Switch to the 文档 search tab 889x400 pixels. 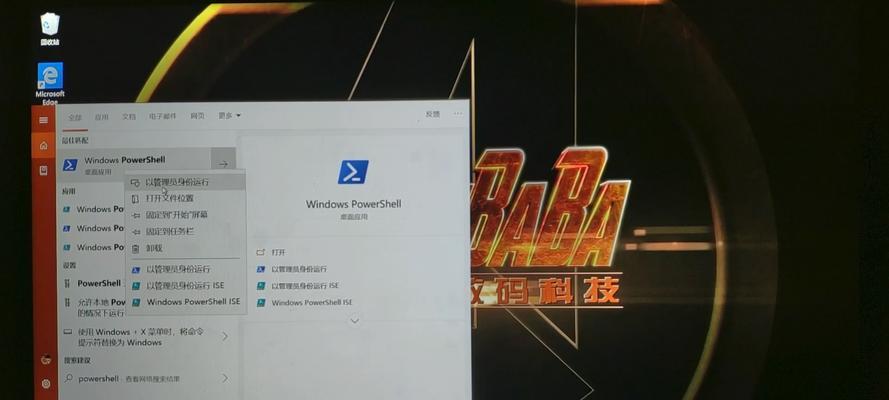click(x=129, y=117)
